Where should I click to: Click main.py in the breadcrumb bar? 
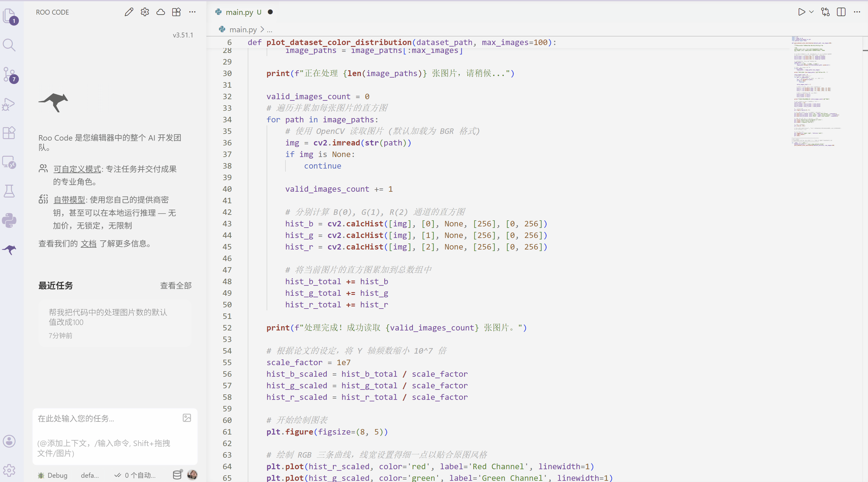(243, 30)
